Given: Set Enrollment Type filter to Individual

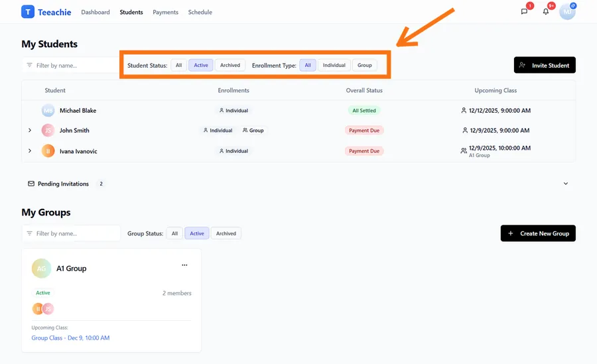Looking at the screenshot, I should 334,65.
